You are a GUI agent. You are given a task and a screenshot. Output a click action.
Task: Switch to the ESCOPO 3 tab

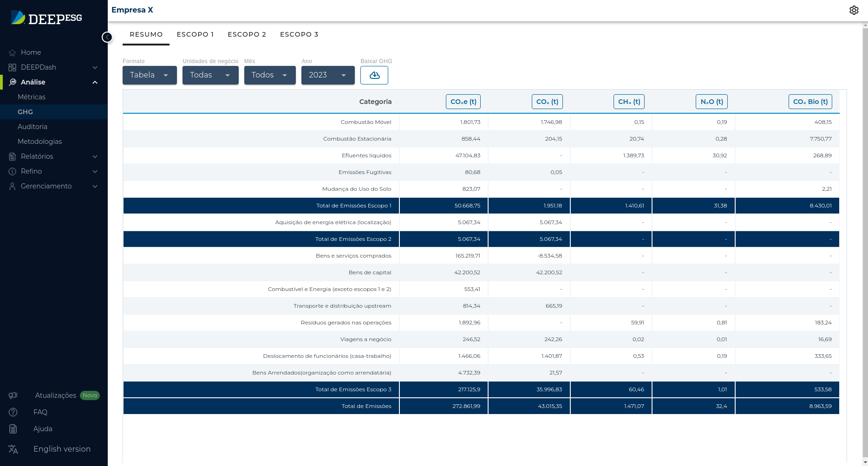tap(299, 34)
